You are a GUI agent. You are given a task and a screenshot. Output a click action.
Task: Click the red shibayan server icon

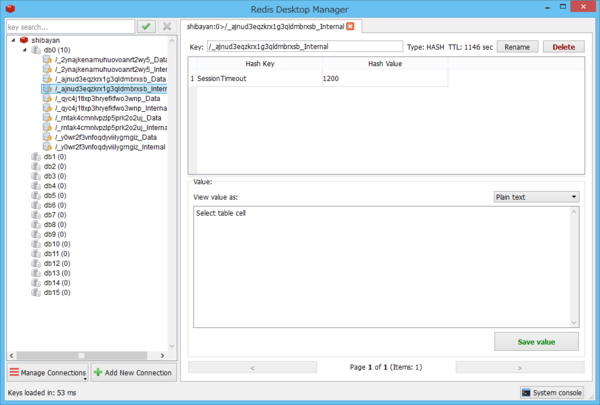[x=24, y=40]
